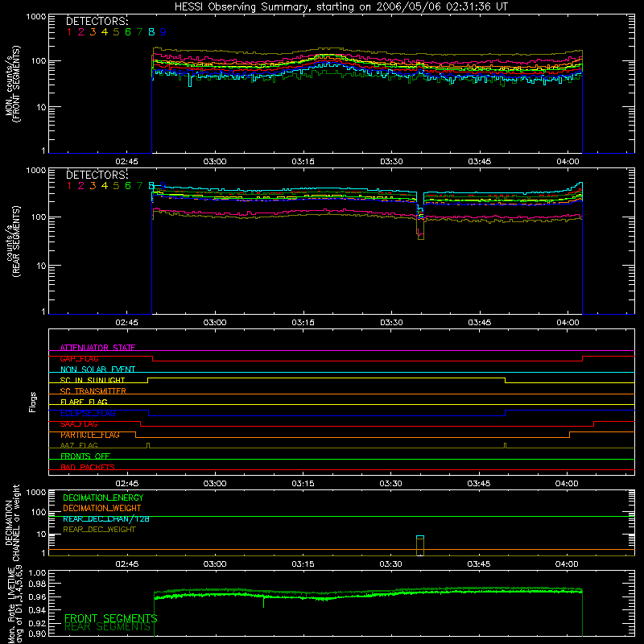Click the 03:30 tick label under the rear segments plot
The image size is (644, 644).
click(391, 323)
